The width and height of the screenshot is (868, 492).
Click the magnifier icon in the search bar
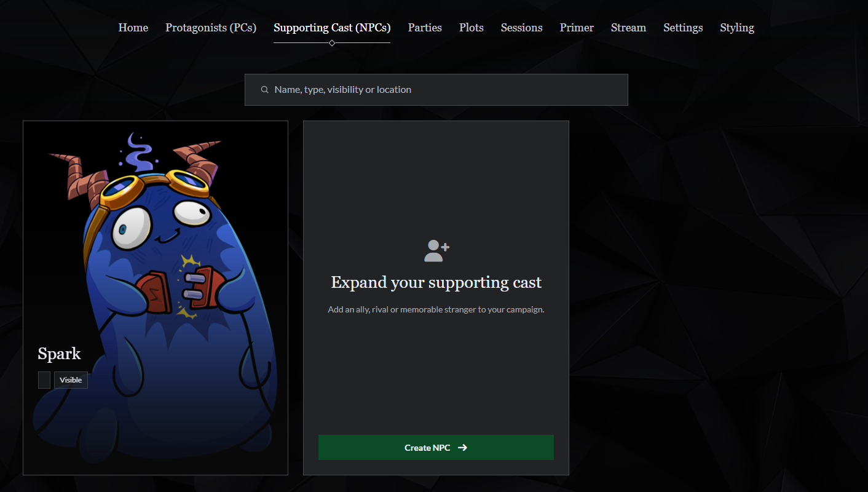click(x=264, y=90)
